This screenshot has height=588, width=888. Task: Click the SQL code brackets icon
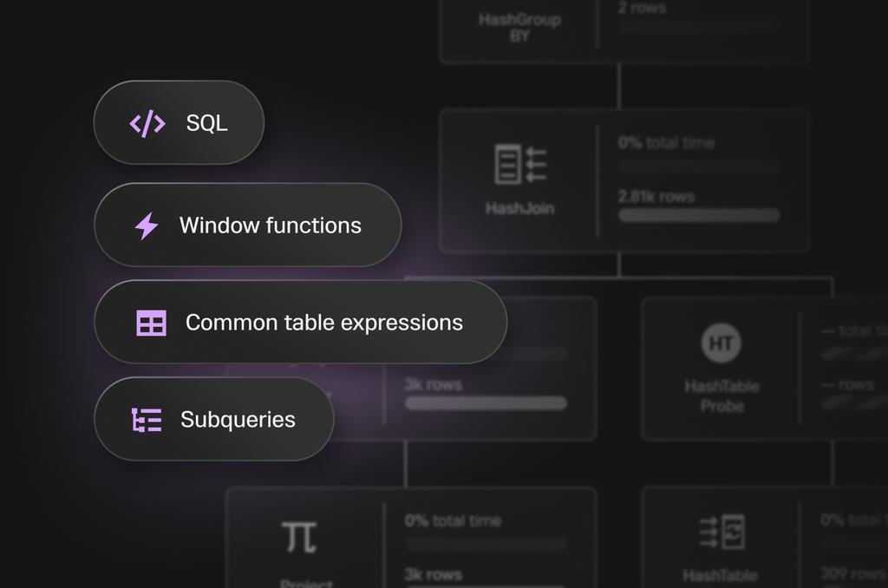147,123
